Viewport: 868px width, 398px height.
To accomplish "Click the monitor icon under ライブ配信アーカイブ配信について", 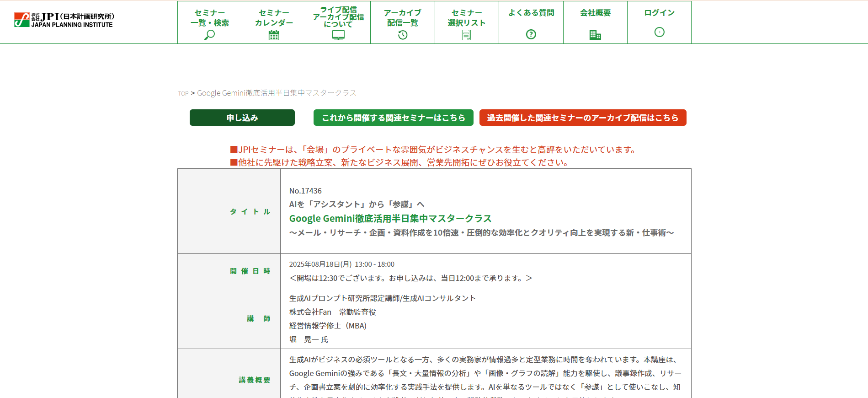I will (x=338, y=35).
